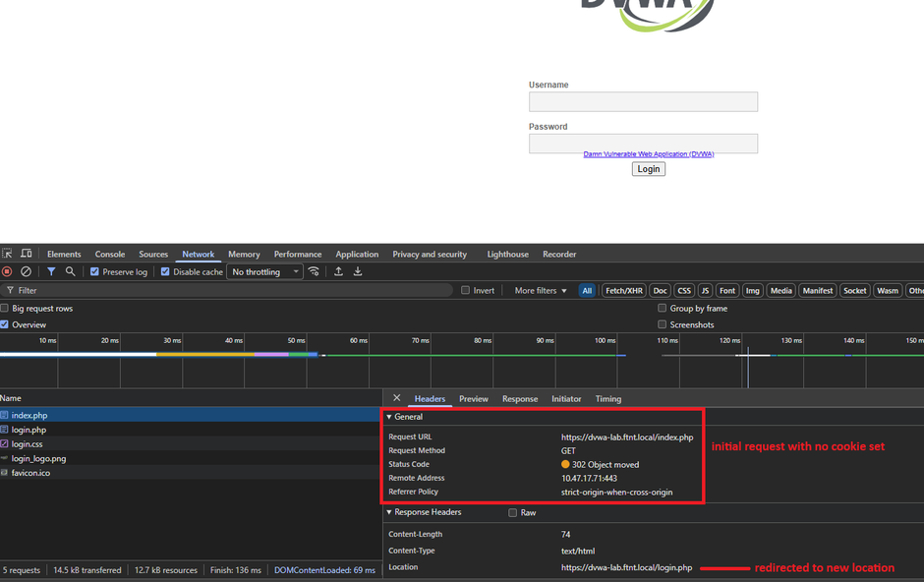
Task: Open the No throttling dropdown
Action: 264,272
